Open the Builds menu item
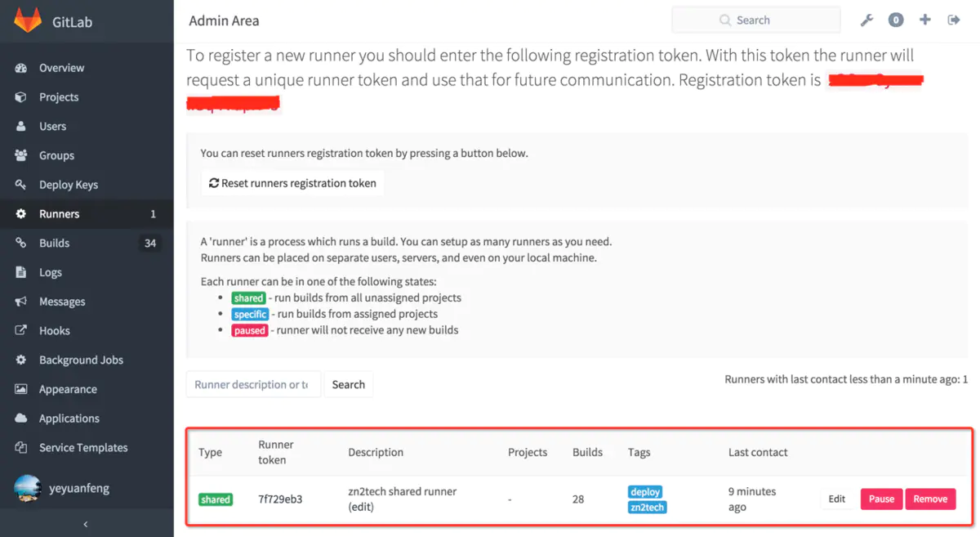 coord(55,244)
